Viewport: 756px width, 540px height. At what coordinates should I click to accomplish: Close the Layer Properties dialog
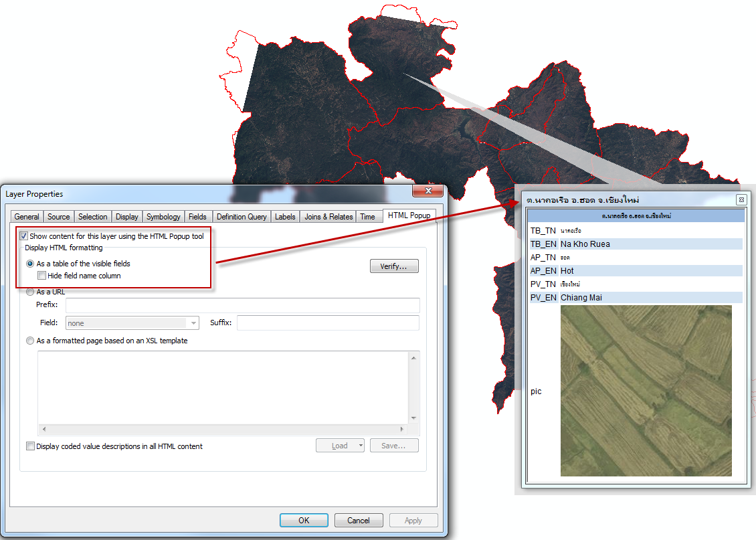click(428, 191)
